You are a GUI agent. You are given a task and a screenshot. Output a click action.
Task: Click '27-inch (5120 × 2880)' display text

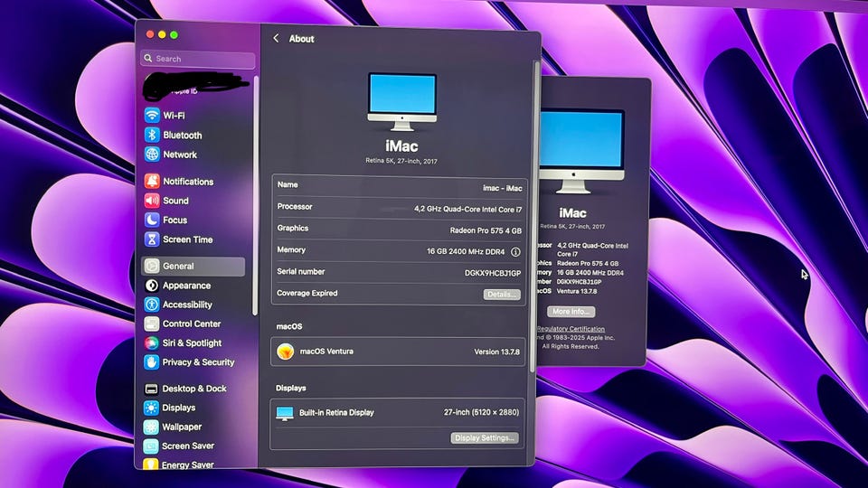[x=482, y=412]
